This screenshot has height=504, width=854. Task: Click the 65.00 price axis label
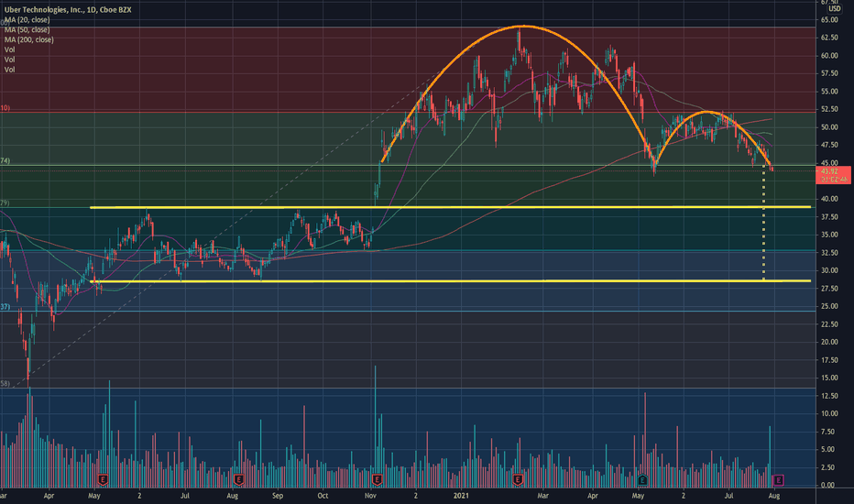pyautogui.click(x=829, y=19)
